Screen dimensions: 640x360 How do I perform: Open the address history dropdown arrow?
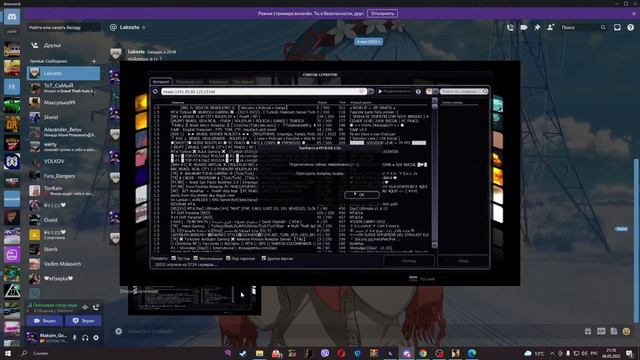371,91
